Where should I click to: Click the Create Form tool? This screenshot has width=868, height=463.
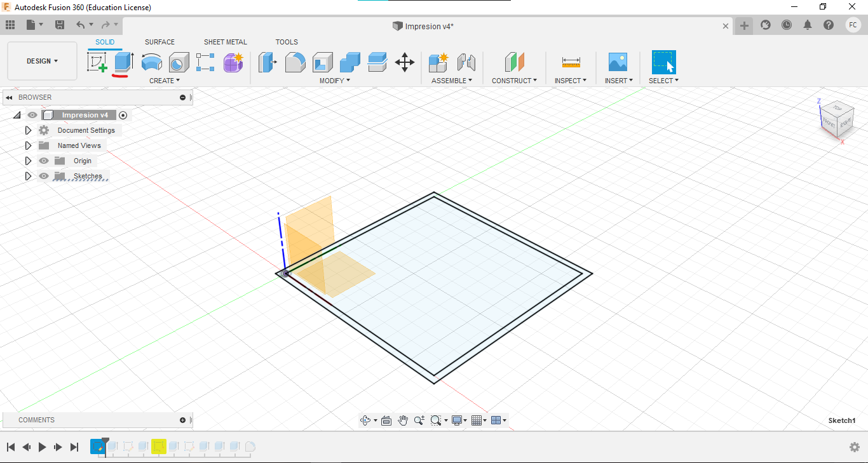[x=233, y=62]
